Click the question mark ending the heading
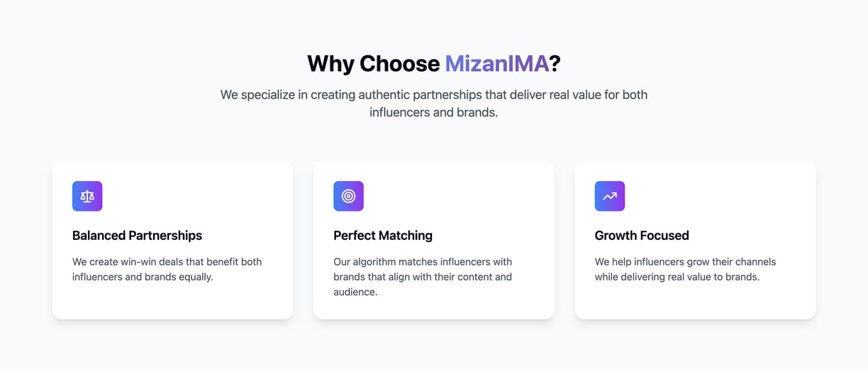Image resolution: width=868 pixels, height=369 pixels. pos(555,63)
